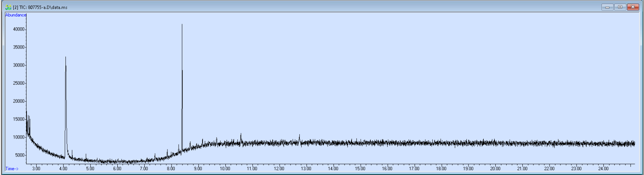Viewport: 644px width, 175px height.
Task: Click the 11.00 time axis label
Action: coord(252,169)
